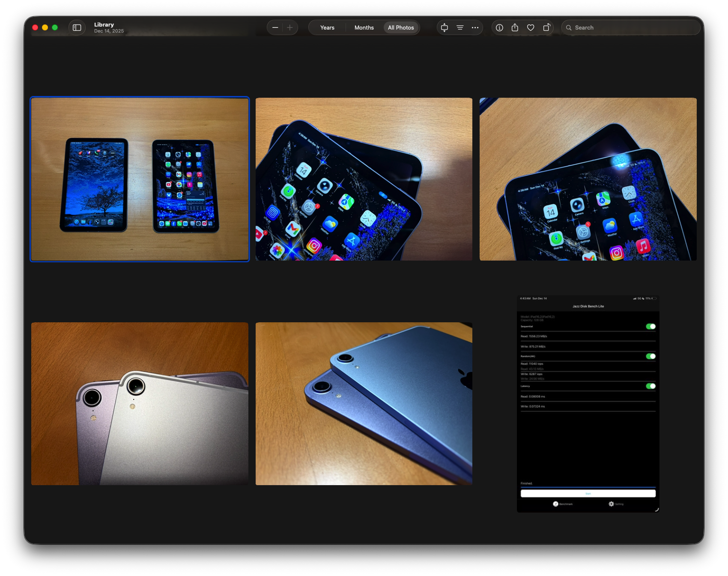Select the Jazz Disk Bench Lite screenshot
This screenshot has width=728, height=576.
588,404
